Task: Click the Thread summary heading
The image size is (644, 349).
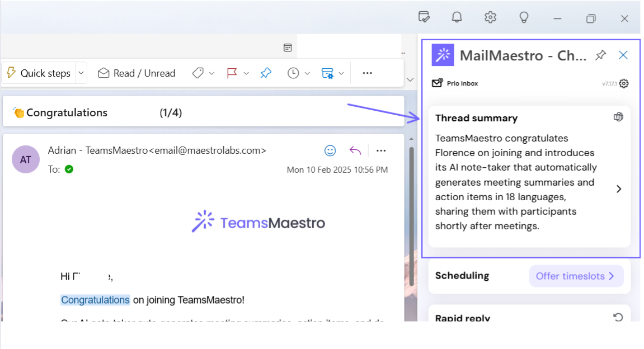Action: (x=477, y=118)
